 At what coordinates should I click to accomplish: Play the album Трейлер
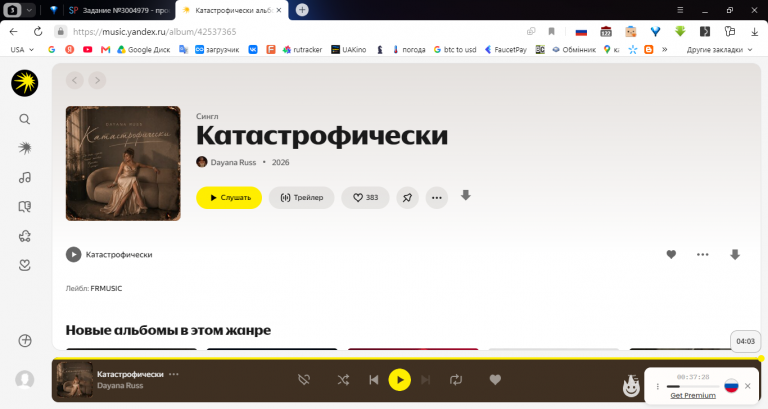coord(302,198)
